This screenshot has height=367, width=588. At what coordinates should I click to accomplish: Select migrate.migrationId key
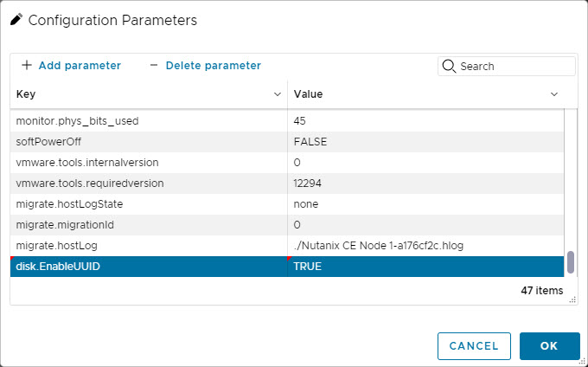point(149,225)
